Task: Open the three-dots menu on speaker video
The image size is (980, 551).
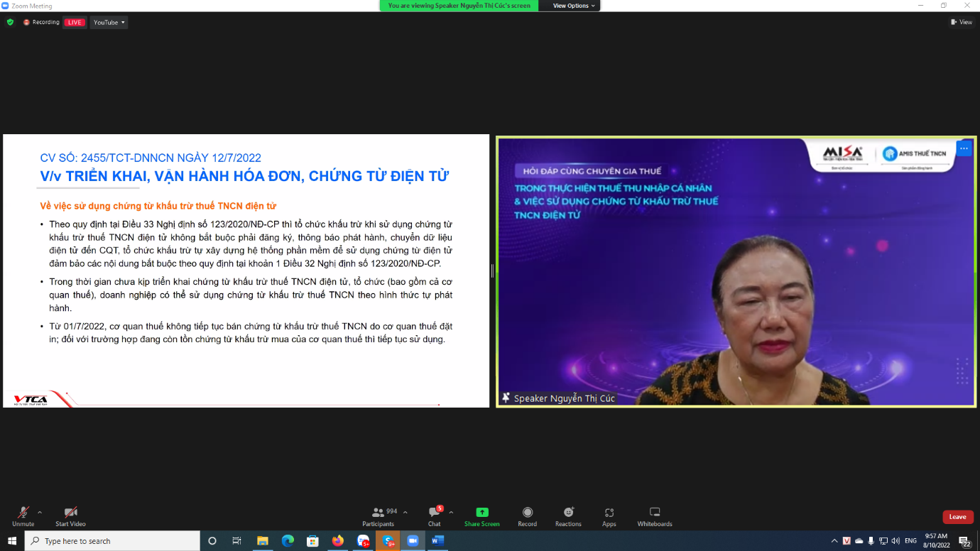Action: (964, 148)
